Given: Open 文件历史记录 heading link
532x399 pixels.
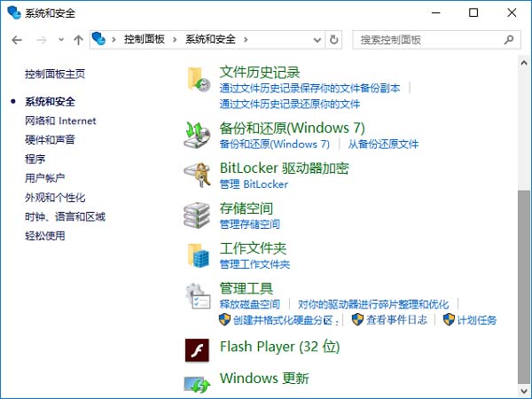Looking at the screenshot, I should coord(260,73).
